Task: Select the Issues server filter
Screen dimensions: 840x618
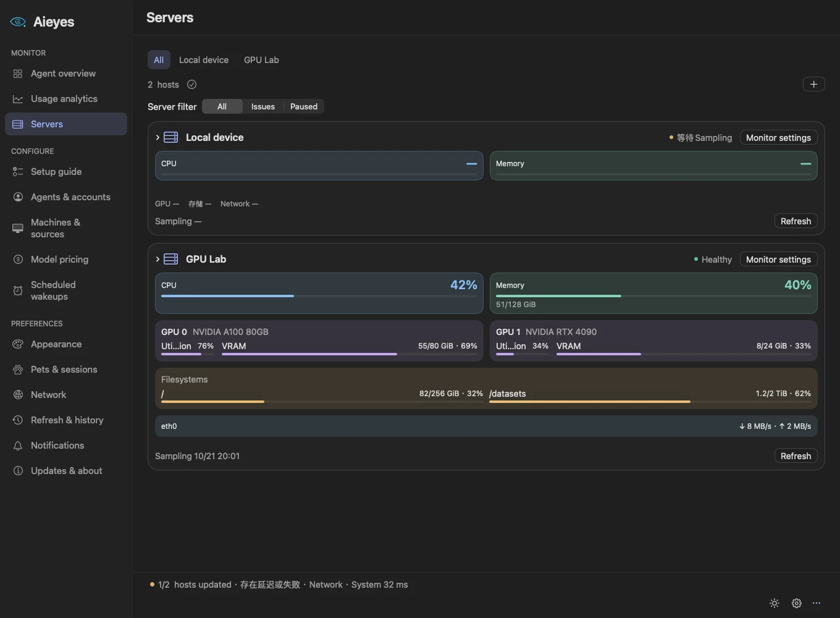Action: (x=263, y=106)
